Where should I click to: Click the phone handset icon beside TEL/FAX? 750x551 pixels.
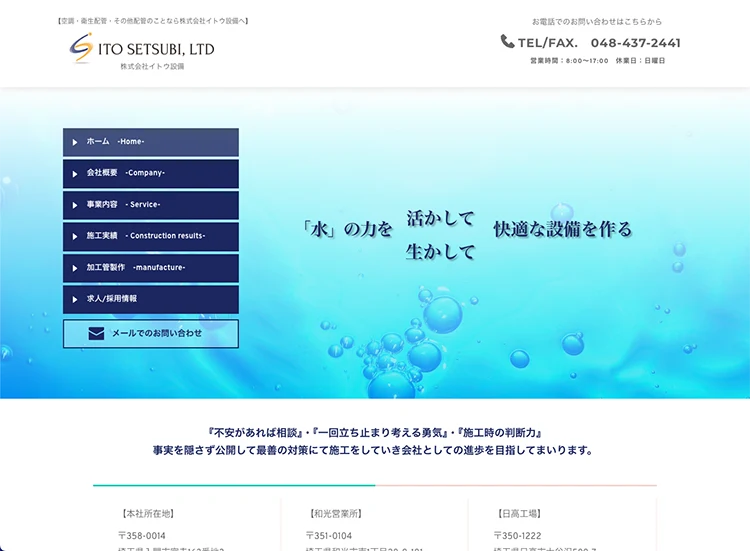click(x=507, y=42)
